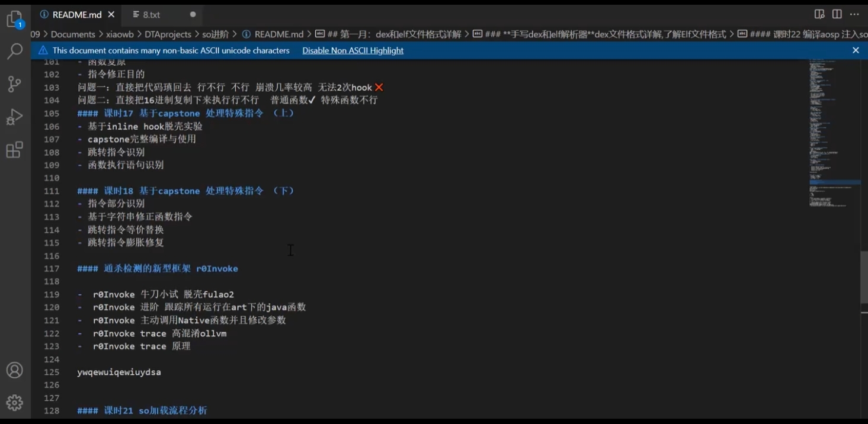Image resolution: width=868 pixels, height=424 pixels.
Task: Place cursor on line 125 text ywqewuiqewiuydsa
Action: 118,372
